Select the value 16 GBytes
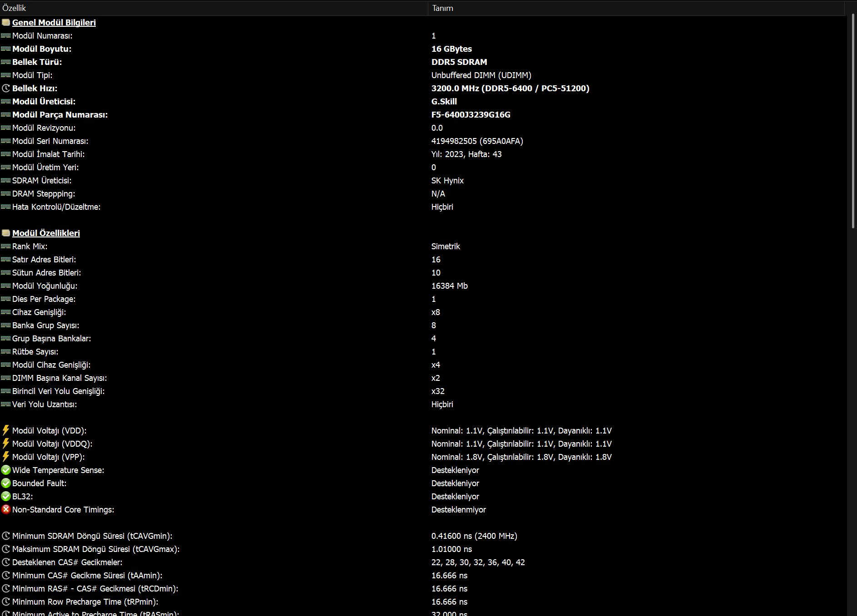This screenshot has height=616, width=857. tap(451, 49)
